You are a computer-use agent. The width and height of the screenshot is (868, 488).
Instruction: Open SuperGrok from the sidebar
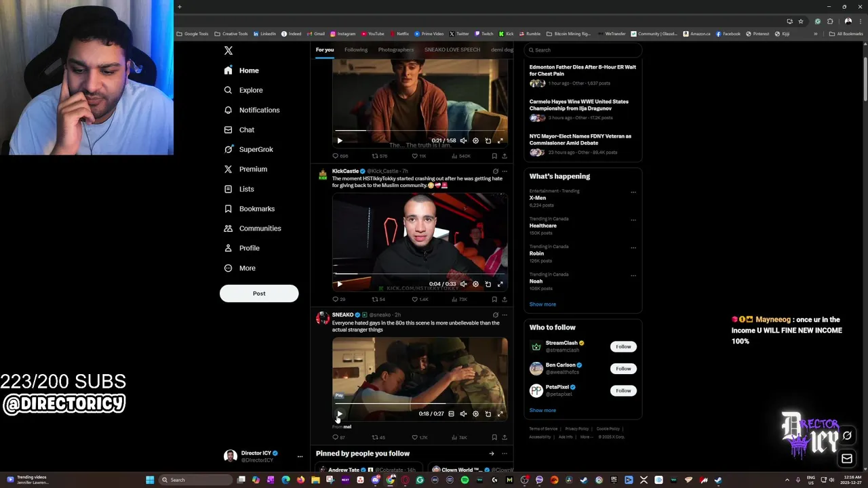click(248, 149)
